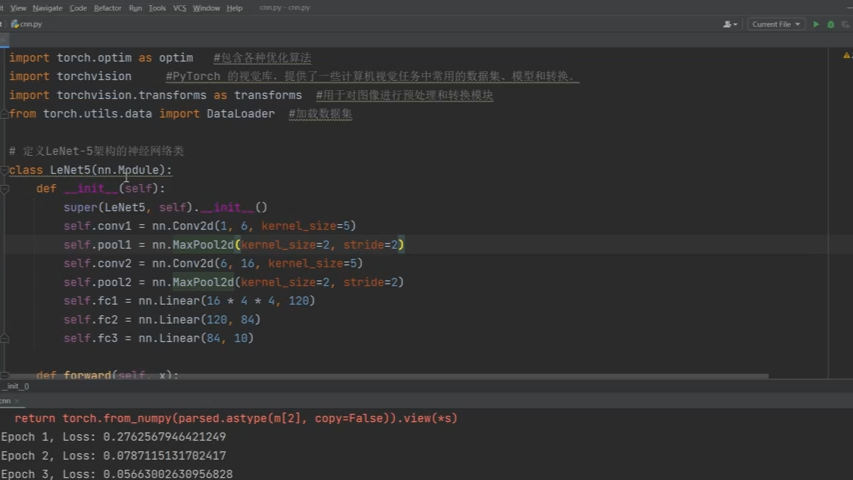Image resolution: width=853 pixels, height=480 pixels.
Task: Run the current file with the green play icon
Action: [815, 24]
